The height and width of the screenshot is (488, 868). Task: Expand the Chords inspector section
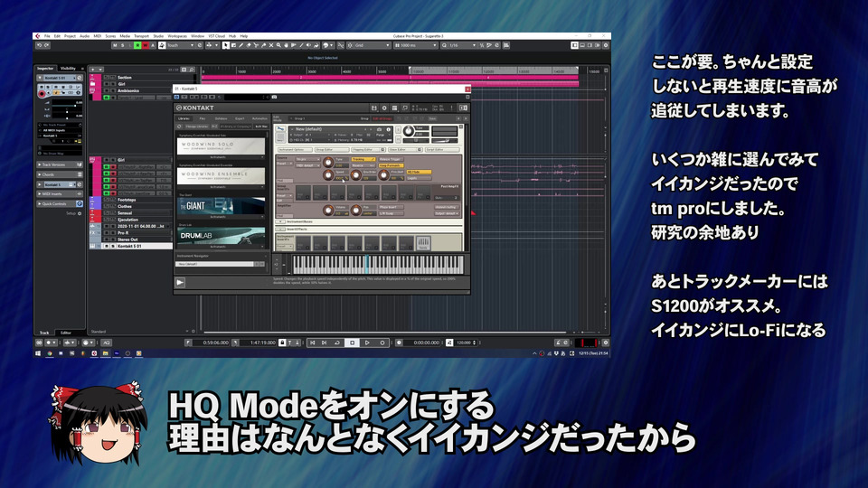click(60, 174)
